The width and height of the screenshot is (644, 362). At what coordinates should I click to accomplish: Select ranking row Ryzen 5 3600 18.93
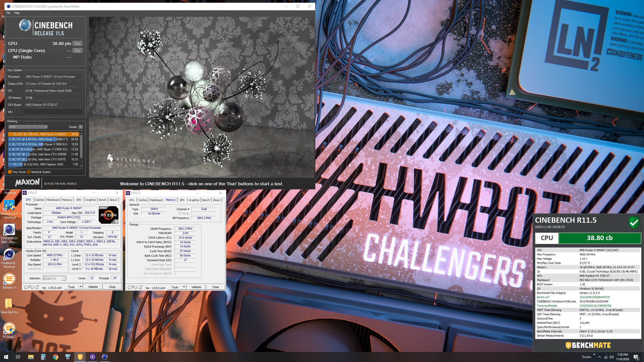point(44,144)
